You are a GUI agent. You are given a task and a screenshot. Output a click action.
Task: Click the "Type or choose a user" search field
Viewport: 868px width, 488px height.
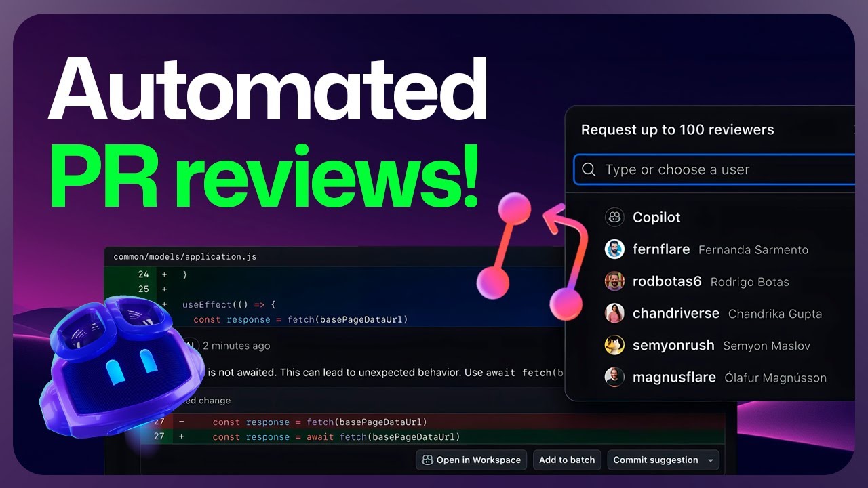click(714, 169)
